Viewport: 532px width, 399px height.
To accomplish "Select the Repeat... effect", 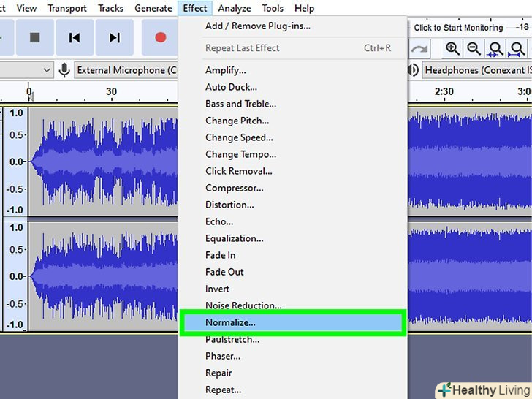I will click(x=293, y=389).
